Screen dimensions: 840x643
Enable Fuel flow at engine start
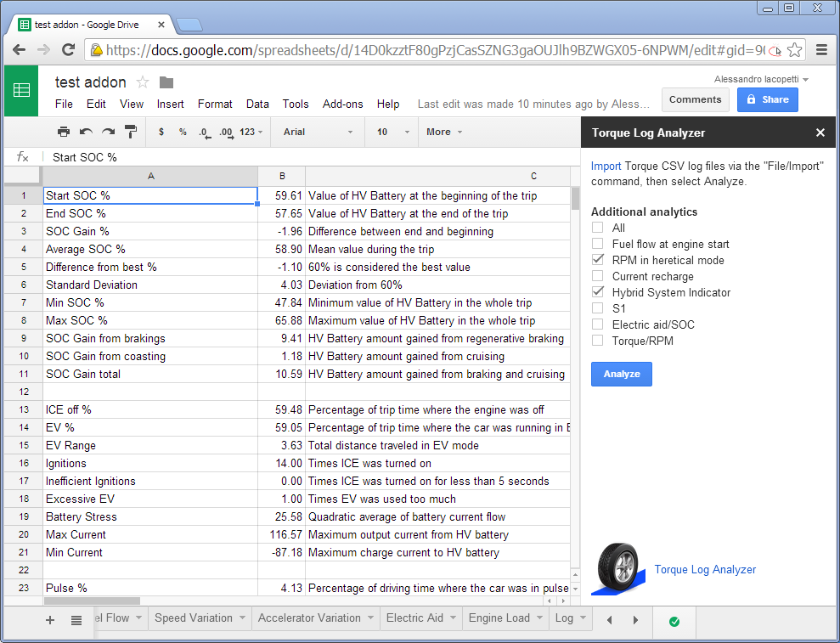tap(597, 243)
